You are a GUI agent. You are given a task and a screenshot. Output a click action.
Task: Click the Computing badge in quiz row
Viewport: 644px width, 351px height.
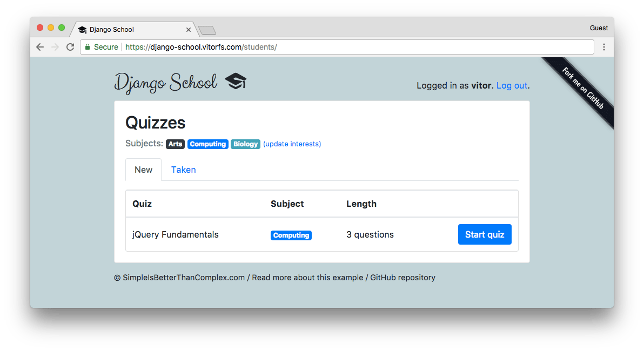[291, 235]
